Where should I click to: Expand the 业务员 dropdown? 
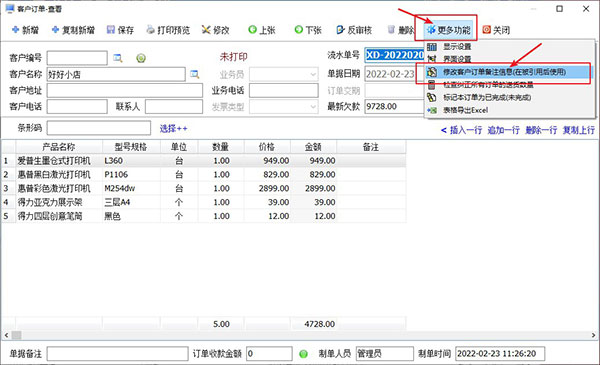pyautogui.click(x=313, y=74)
